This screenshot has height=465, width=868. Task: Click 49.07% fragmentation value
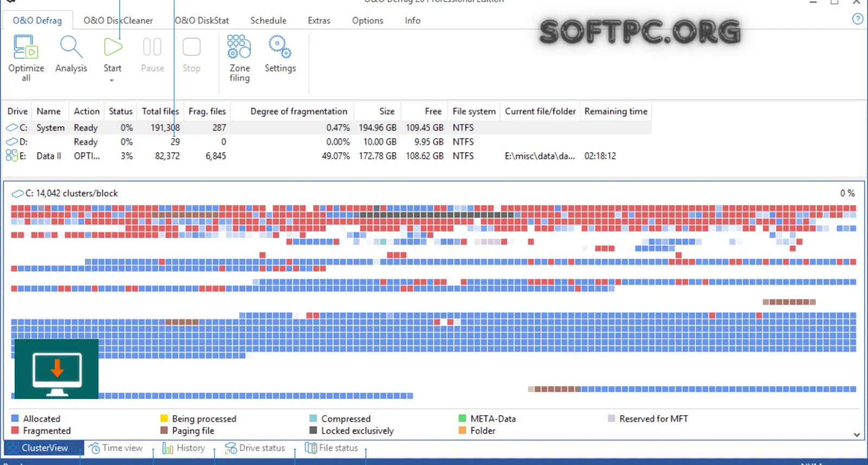pyautogui.click(x=336, y=156)
